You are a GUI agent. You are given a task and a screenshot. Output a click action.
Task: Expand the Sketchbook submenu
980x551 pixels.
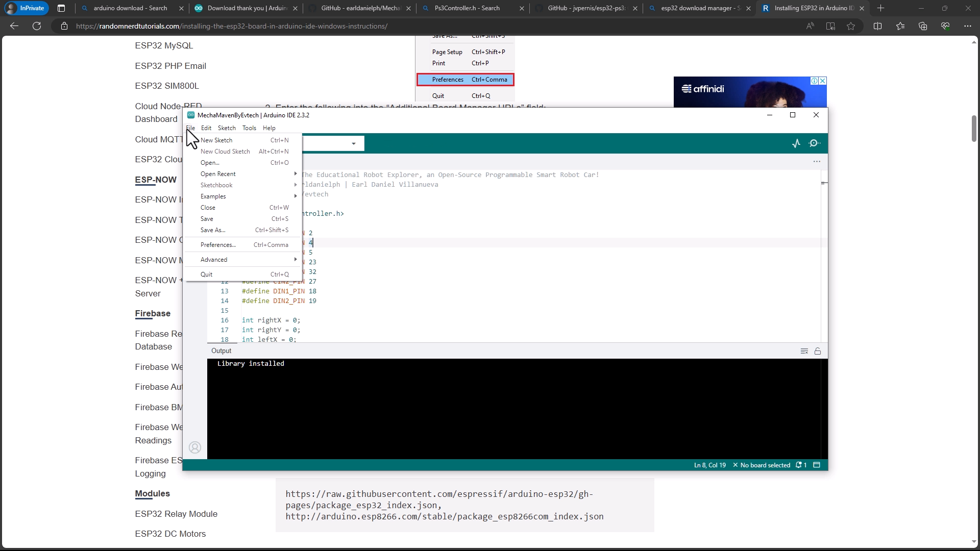click(243, 185)
